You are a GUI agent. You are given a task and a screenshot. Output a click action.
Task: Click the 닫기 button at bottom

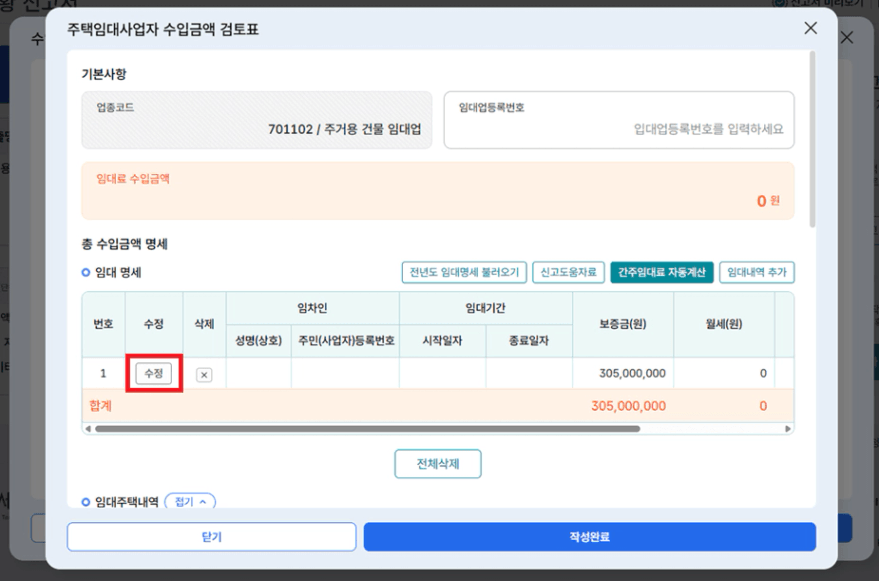(x=211, y=537)
